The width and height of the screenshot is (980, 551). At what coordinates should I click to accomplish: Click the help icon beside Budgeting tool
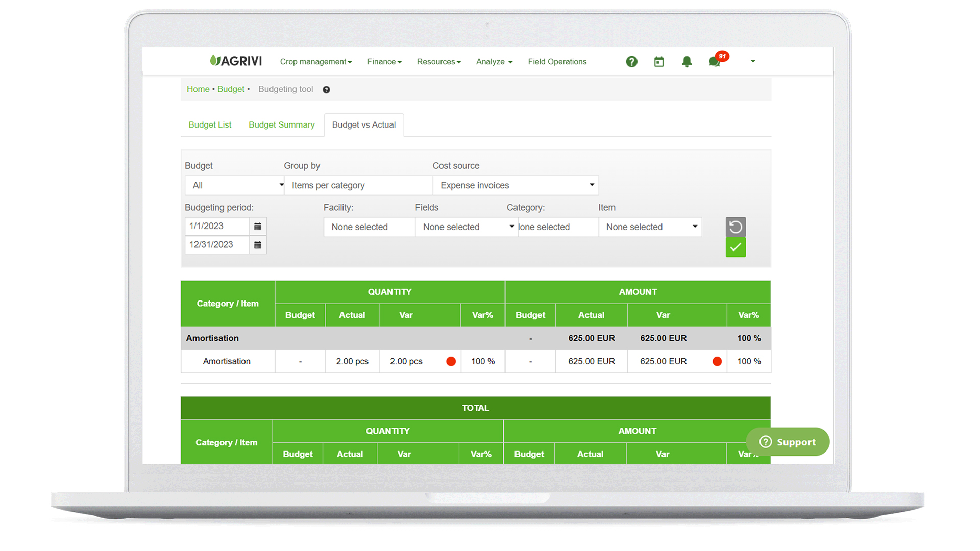click(x=326, y=89)
